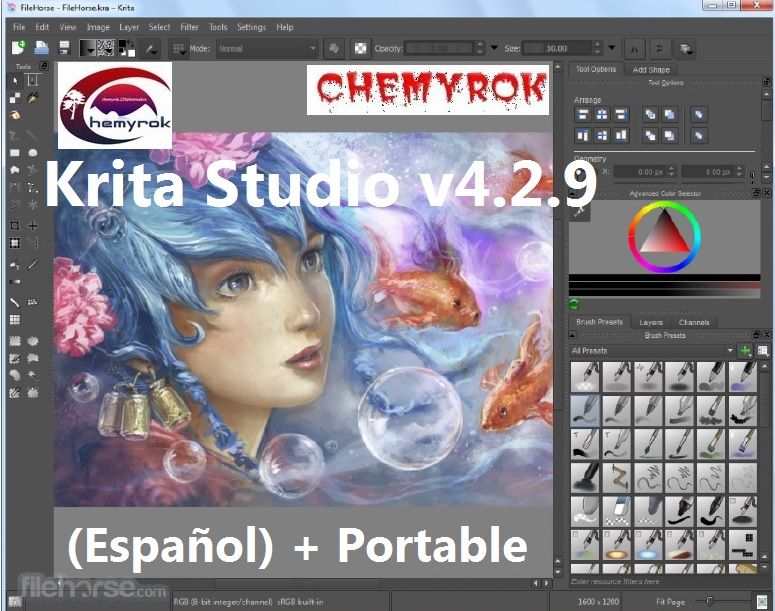Open the Mode blending dropdown
The width and height of the screenshot is (775, 611).
point(267,48)
